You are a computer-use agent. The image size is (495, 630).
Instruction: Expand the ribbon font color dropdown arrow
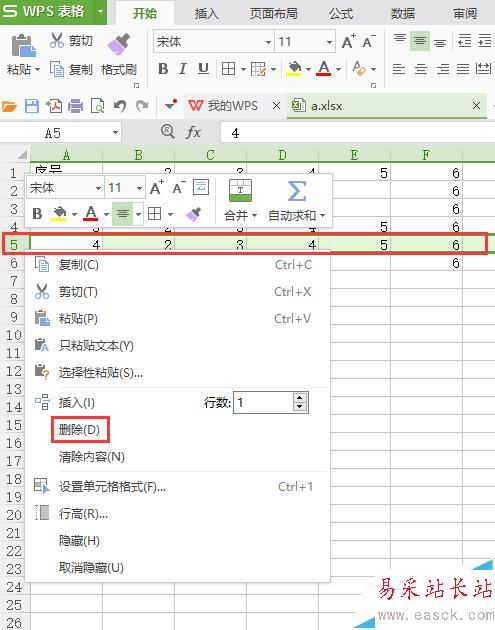pyautogui.click(x=338, y=70)
